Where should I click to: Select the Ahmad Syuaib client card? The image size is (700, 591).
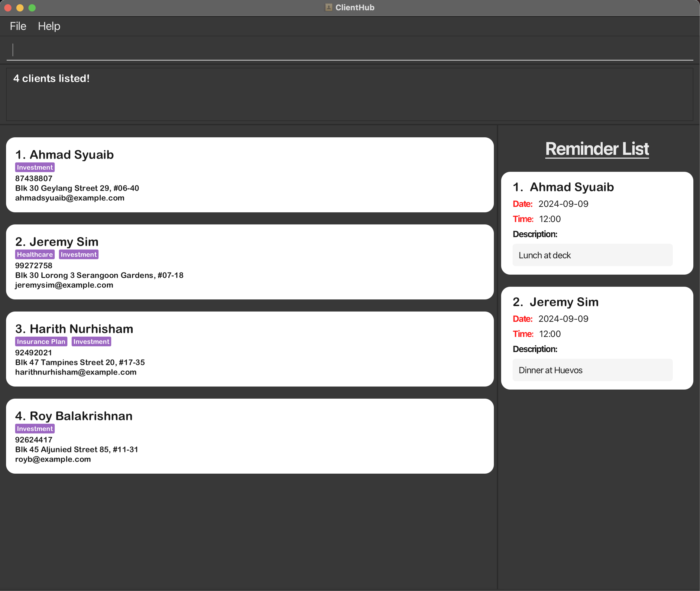point(249,175)
